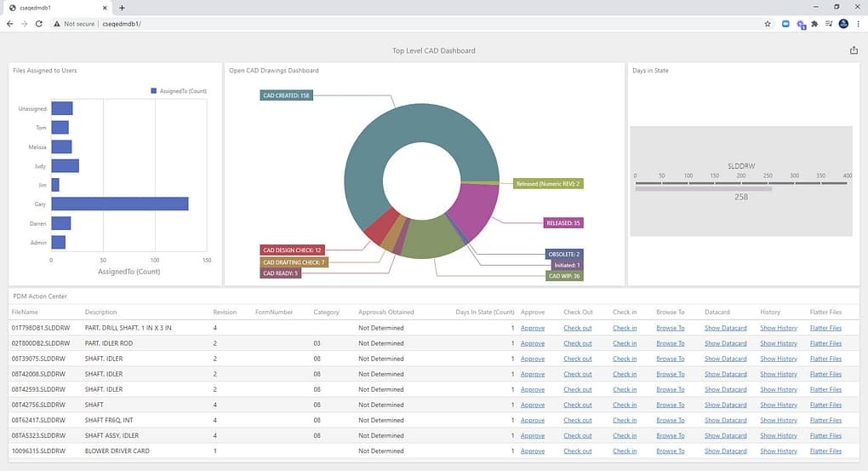Image resolution: width=868 pixels, height=471 pixels.
Task: Select the CAD CREATED: 158 chart label
Action: click(x=286, y=95)
